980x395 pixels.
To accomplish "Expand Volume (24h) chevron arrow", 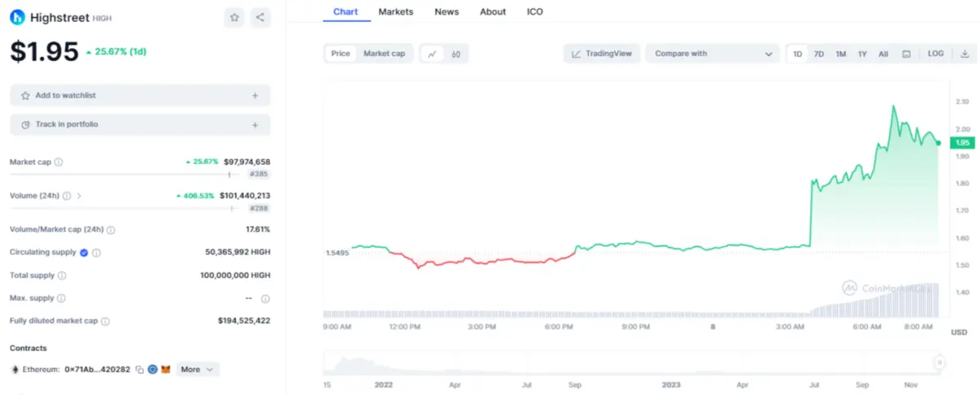I will pyautogui.click(x=79, y=196).
